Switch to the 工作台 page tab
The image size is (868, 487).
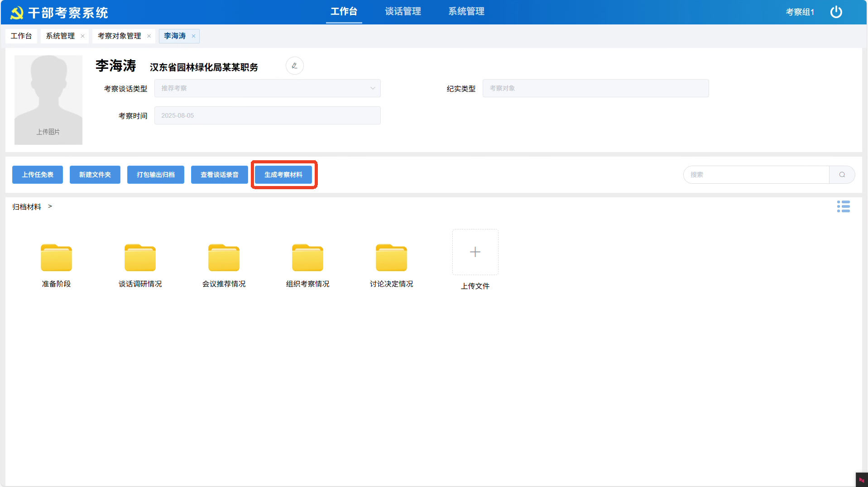(x=21, y=36)
